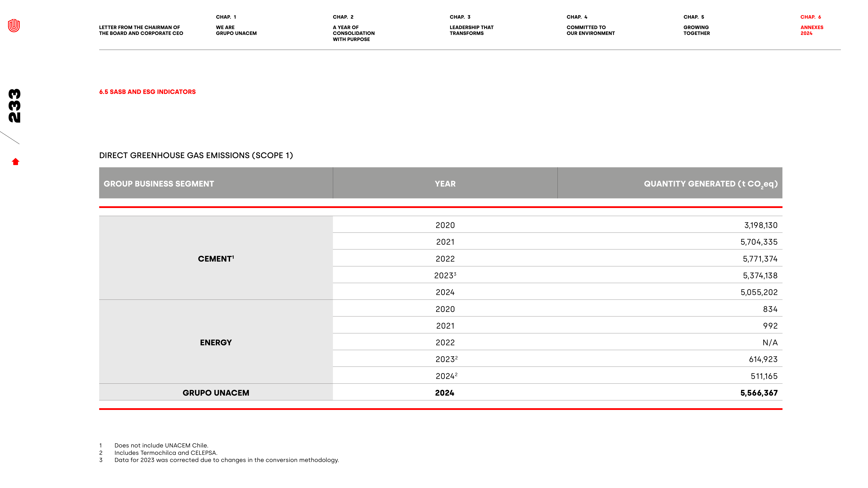This screenshot has height=488, width=868.
Task: Navigate to Chap. 3 Leadership That Transforms
Action: click(x=471, y=25)
